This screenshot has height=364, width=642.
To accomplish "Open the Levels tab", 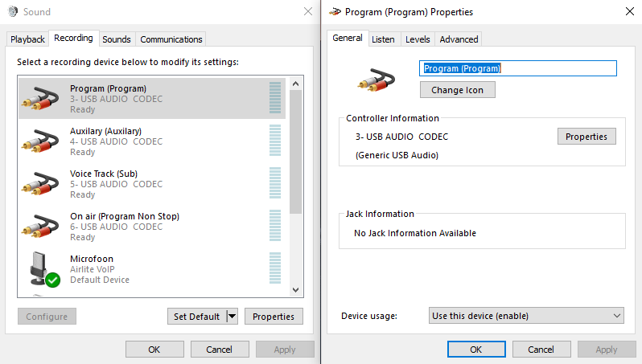I will click(418, 39).
